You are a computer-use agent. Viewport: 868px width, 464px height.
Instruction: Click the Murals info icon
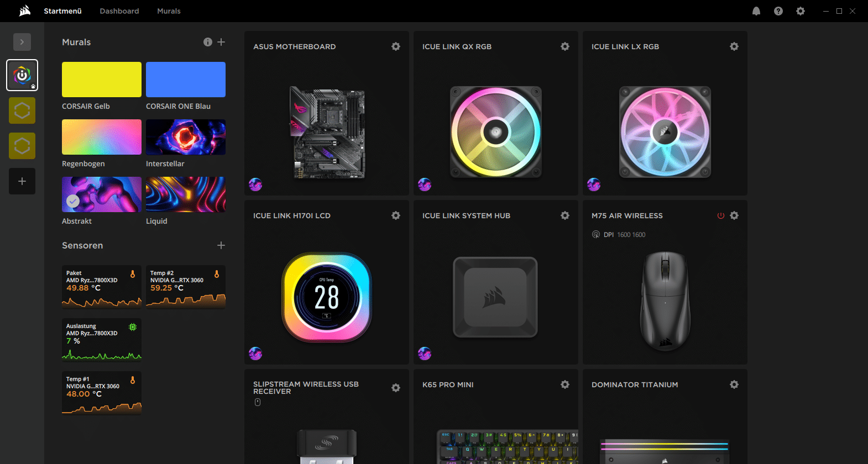coord(208,42)
